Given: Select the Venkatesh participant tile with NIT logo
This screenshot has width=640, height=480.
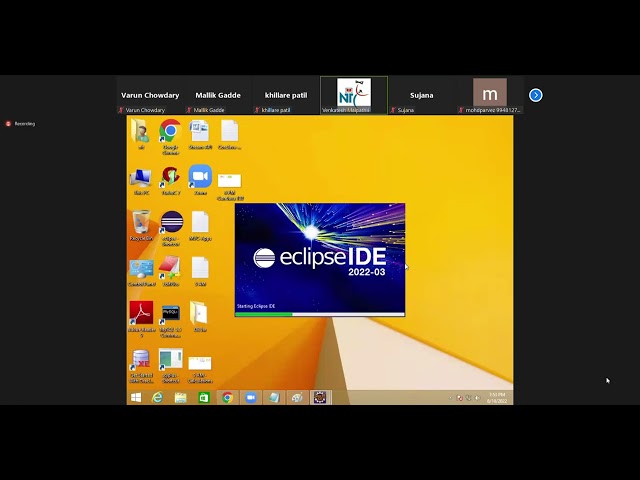Looking at the screenshot, I should [x=354, y=95].
